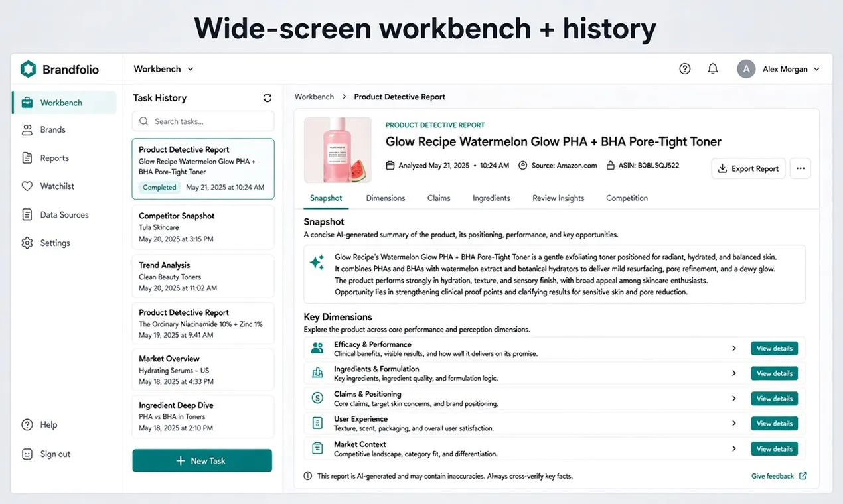
Task: Expand the Alex Morgan account menu chevron
Action: coord(816,69)
